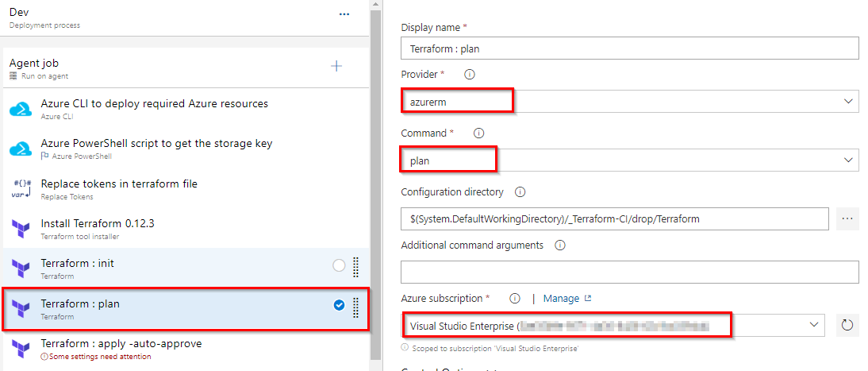Open the Command dropdown showing plan
This screenshot has height=371, width=868.
(629, 160)
